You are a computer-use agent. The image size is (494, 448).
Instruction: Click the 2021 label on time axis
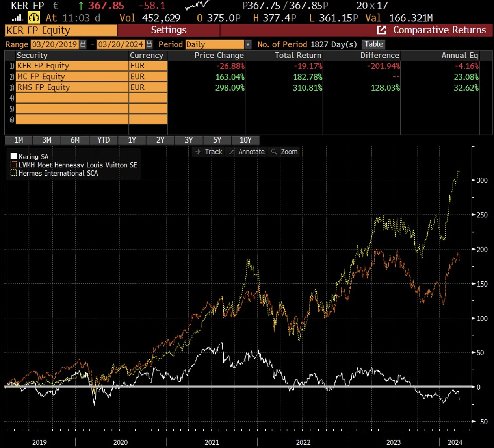tap(212, 442)
